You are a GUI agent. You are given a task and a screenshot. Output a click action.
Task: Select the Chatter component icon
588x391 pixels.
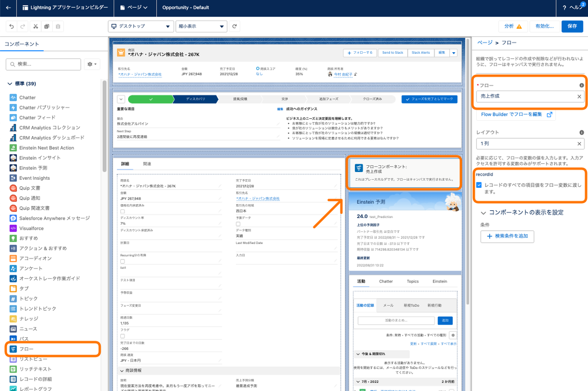click(x=13, y=97)
